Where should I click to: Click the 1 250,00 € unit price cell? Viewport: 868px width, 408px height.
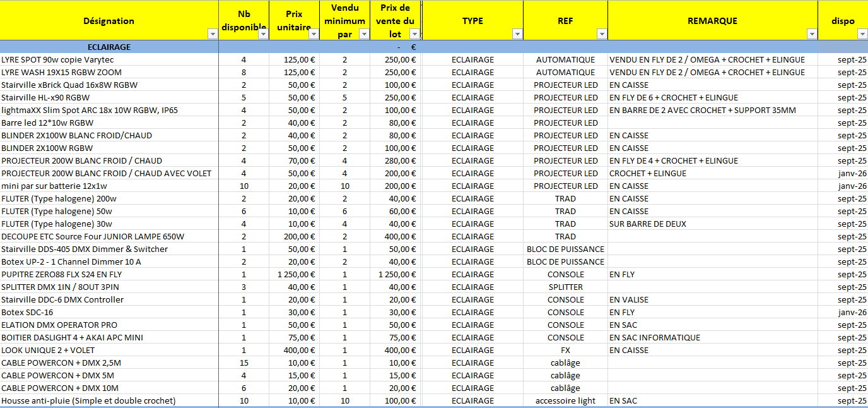295,274
